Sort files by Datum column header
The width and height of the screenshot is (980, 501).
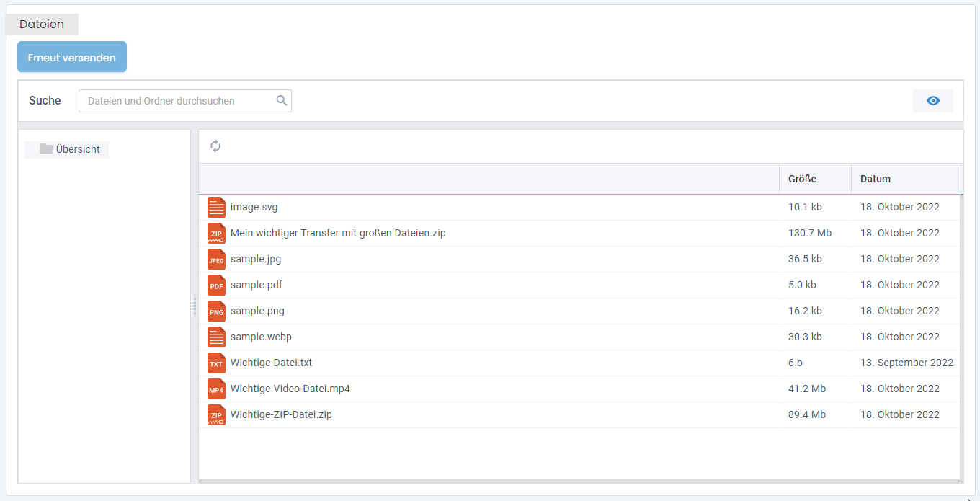point(876,179)
